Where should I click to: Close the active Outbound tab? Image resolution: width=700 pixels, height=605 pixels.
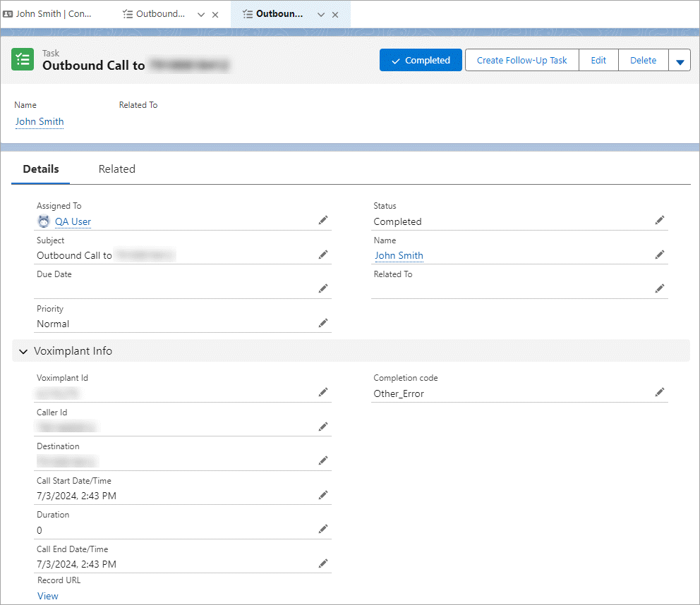pyautogui.click(x=335, y=15)
